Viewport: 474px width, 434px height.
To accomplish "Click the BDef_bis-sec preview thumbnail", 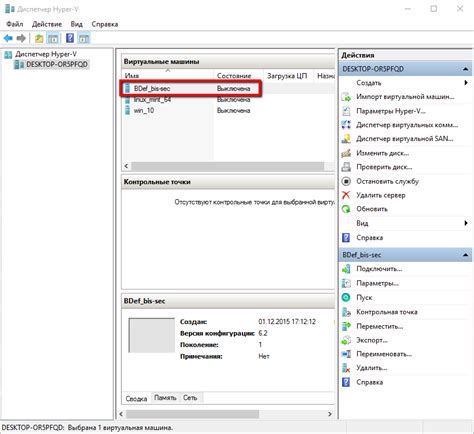I will pyautogui.click(x=152, y=335).
